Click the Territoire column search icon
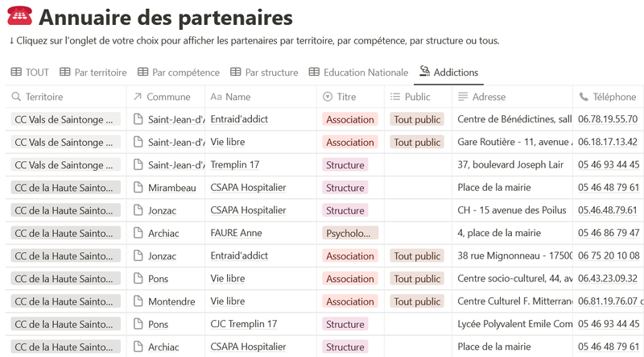 (16, 97)
